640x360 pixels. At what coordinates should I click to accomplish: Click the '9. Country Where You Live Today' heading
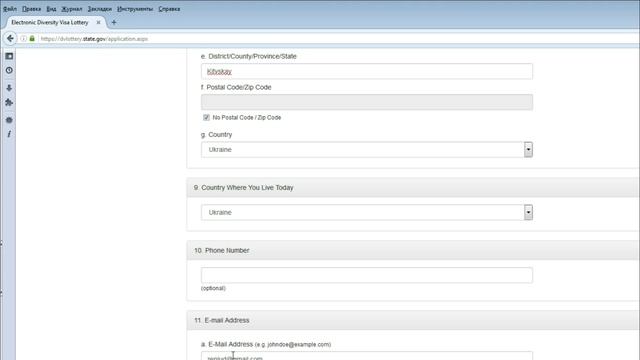pos(243,188)
